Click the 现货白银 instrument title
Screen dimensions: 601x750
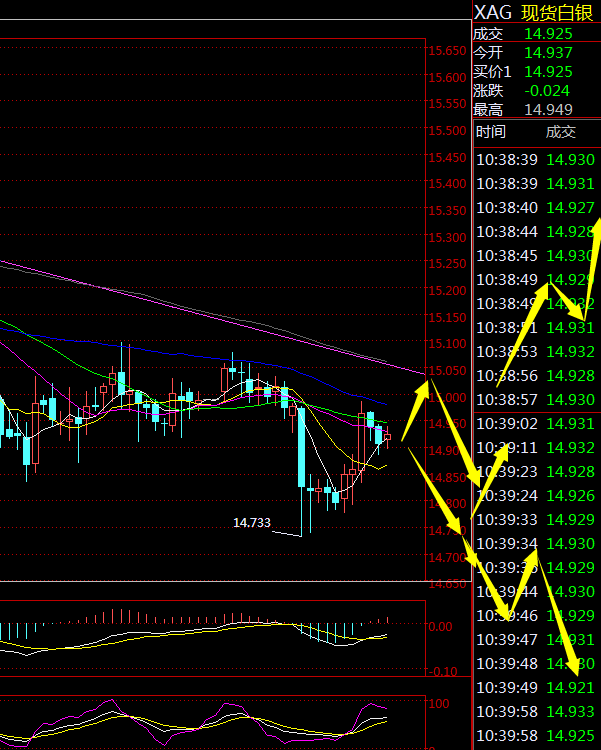(x=557, y=12)
